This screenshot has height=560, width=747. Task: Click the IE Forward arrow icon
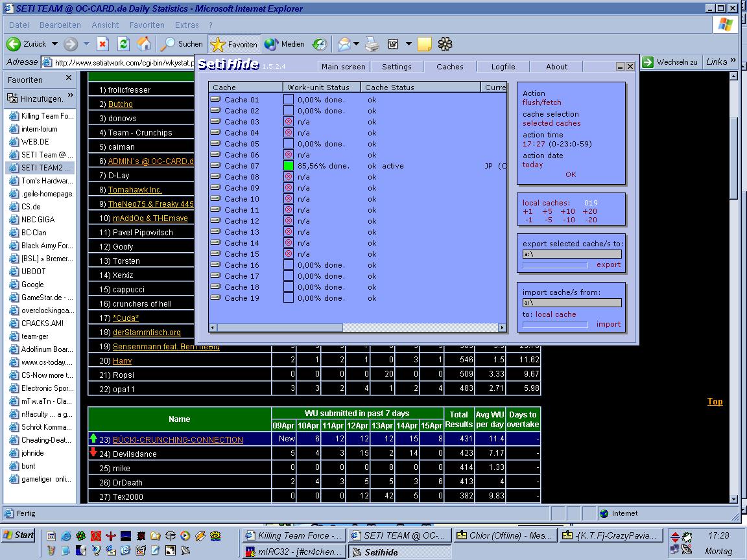tap(71, 44)
